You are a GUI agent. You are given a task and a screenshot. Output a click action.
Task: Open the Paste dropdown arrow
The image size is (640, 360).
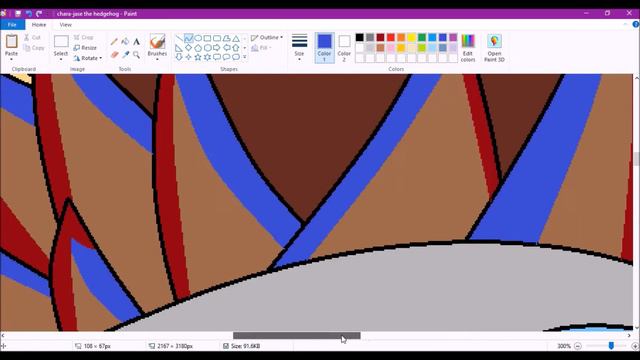tap(11, 60)
